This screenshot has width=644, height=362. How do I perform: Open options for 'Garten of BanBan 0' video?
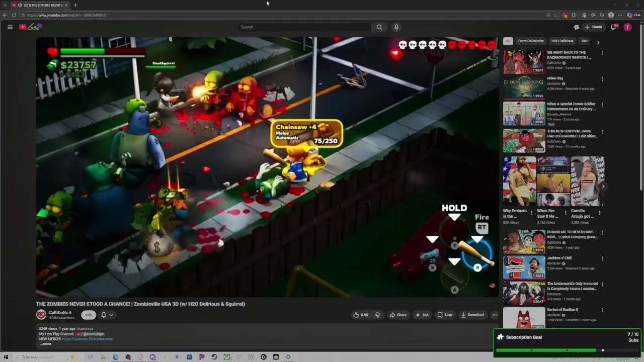[602, 310]
